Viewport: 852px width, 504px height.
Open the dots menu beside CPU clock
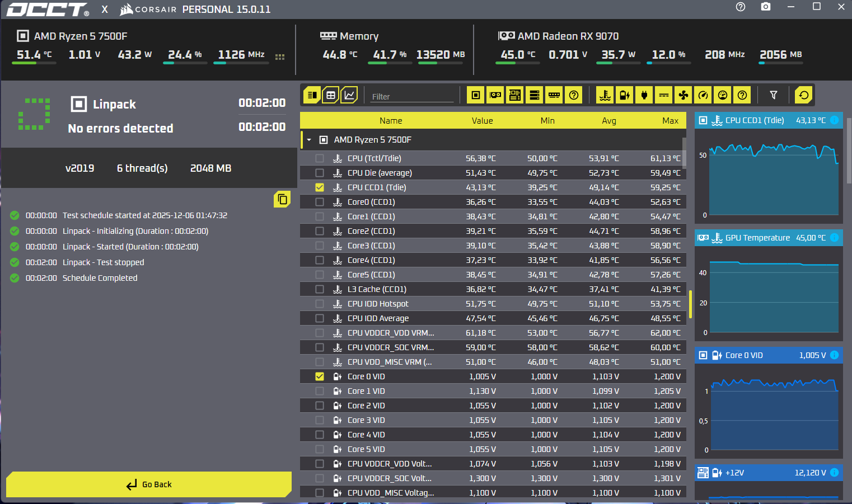(x=280, y=57)
